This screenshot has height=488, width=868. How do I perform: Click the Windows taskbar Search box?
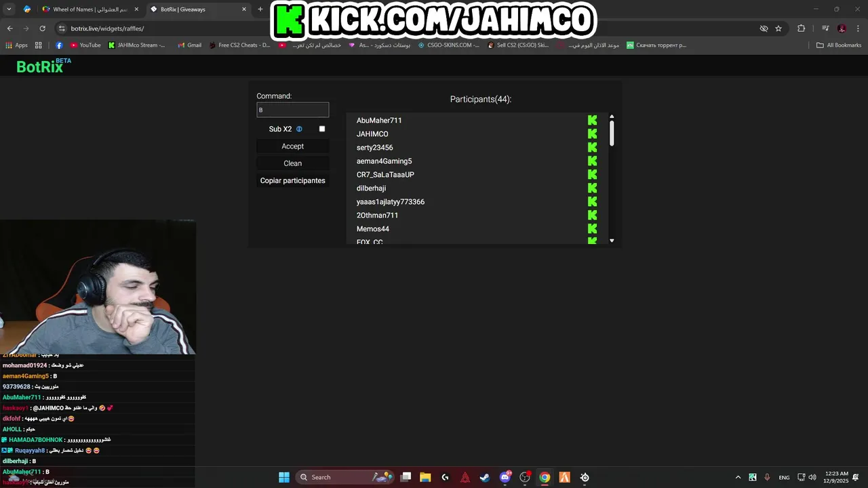pyautogui.click(x=347, y=477)
